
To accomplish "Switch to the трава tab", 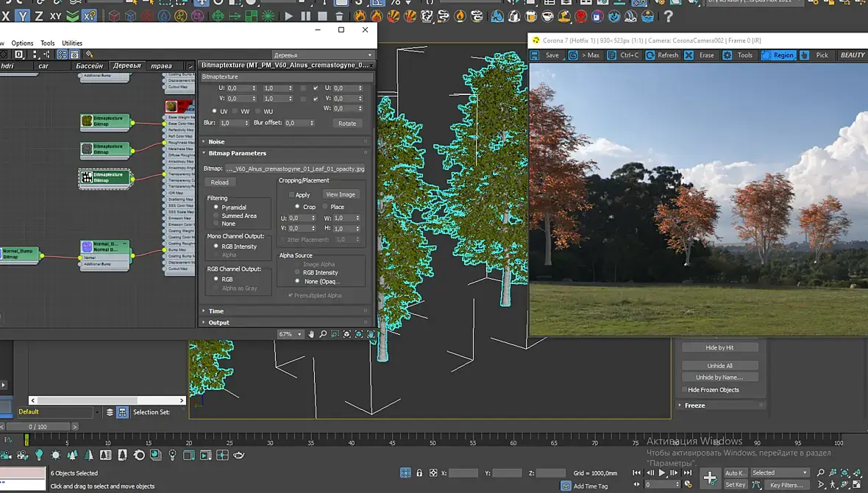I will click(x=161, y=66).
